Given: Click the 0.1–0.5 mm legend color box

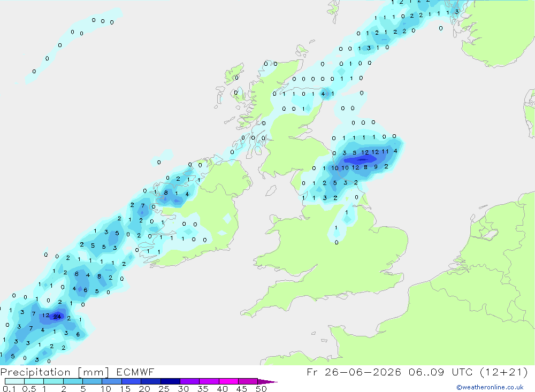Looking at the screenshot, I should 14,381.
